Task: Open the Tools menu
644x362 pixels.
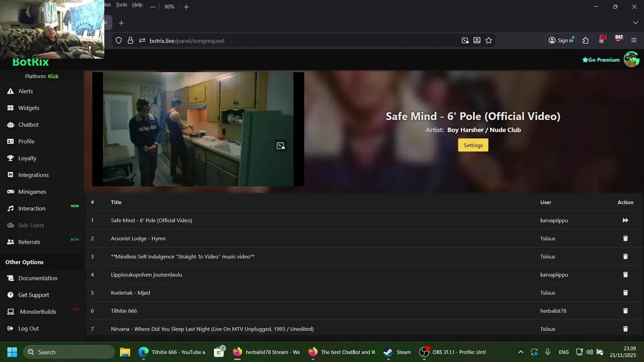Action: point(121,5)
